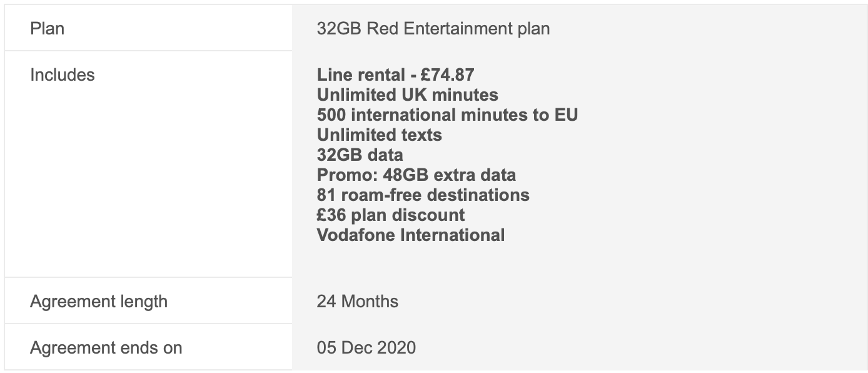The image size is (868, 373).
Task: Click Vodafone International text
Action: pos(411,235)
